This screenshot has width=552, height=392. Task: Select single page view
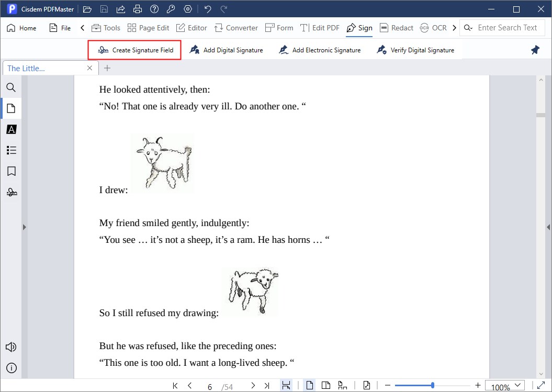click(x=309, y=385)
